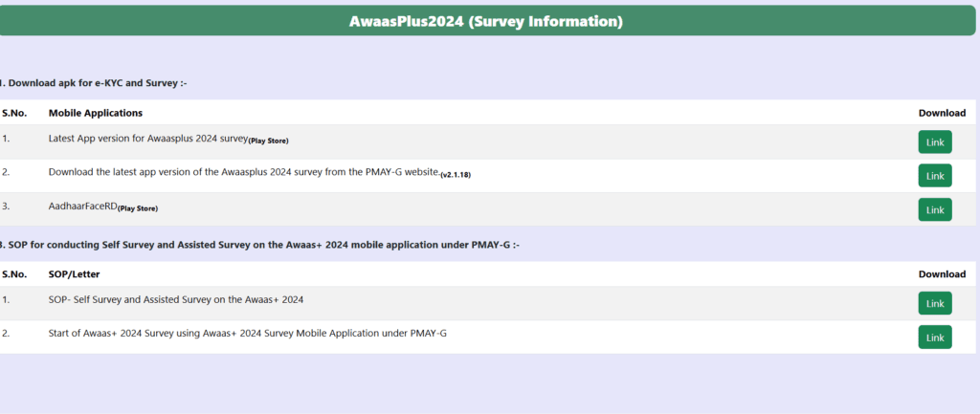The height and width of the screenshot is (414, 980).
Task: Click the 'SOP/Letter' column header
Action: tap(74, 274)
